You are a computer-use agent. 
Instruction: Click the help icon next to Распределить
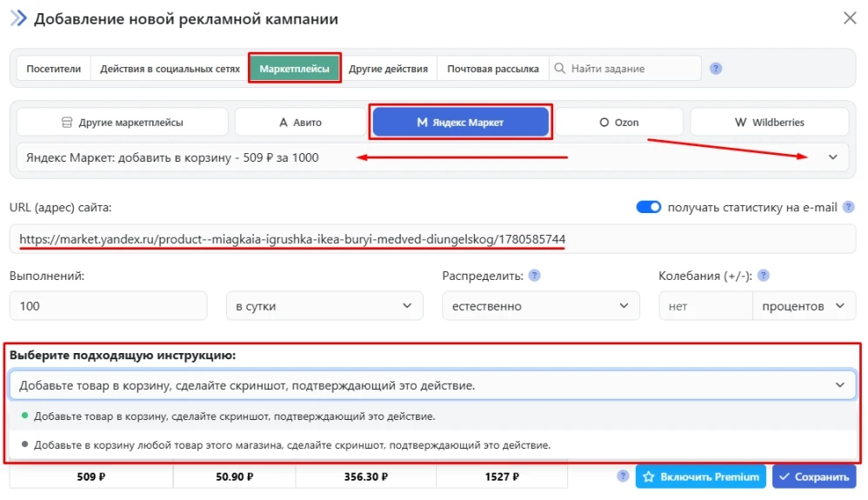coord(535,276)
